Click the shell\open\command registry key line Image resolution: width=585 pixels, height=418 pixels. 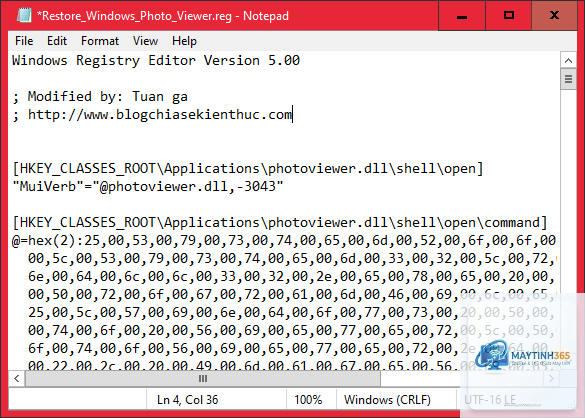tap(280, 222)
